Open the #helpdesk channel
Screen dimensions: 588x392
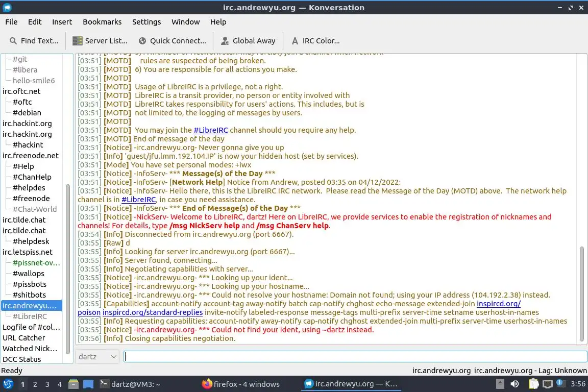coord(31,241)
